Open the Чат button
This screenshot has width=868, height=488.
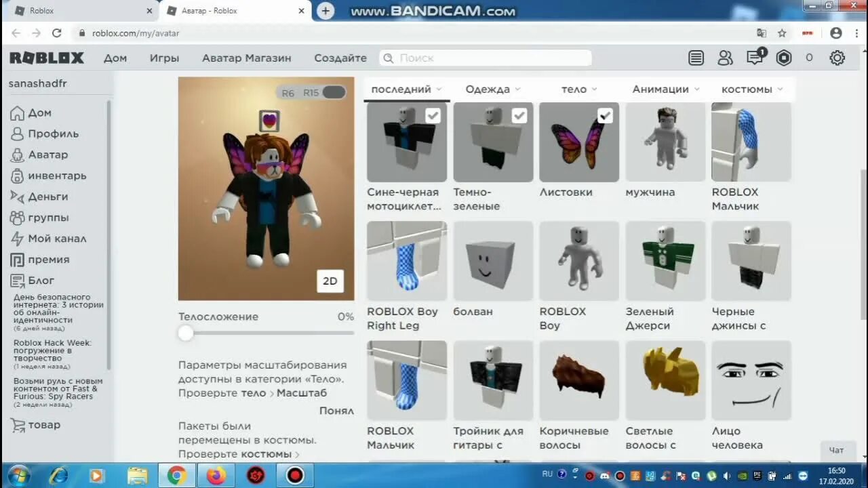(x=837, y=450)
